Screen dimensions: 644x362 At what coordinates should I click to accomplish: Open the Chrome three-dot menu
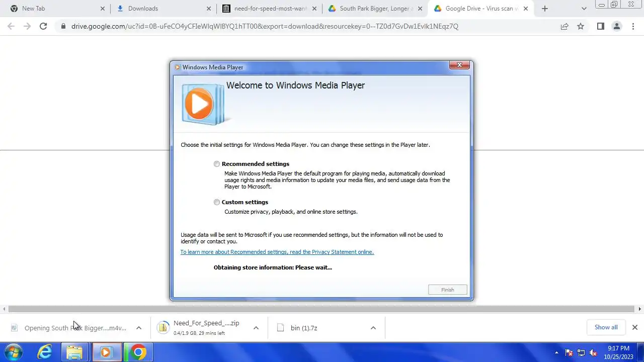click(x=633, y=26)
